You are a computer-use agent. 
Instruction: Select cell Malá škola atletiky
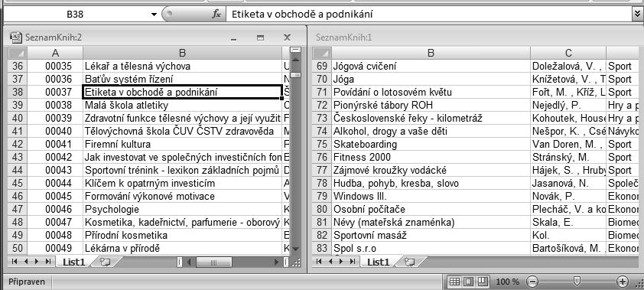(x=182, y=105)
